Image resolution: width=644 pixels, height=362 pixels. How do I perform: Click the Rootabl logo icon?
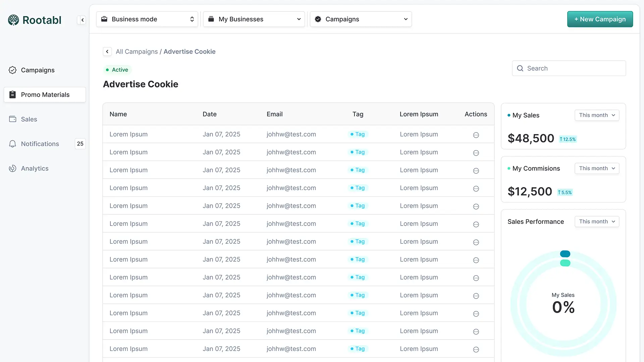(13, 20)
